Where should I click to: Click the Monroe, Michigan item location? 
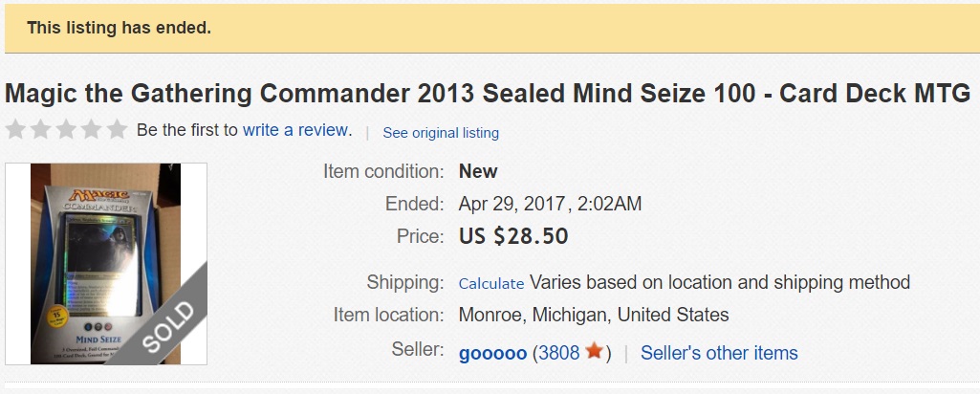(x=594, y=315)
